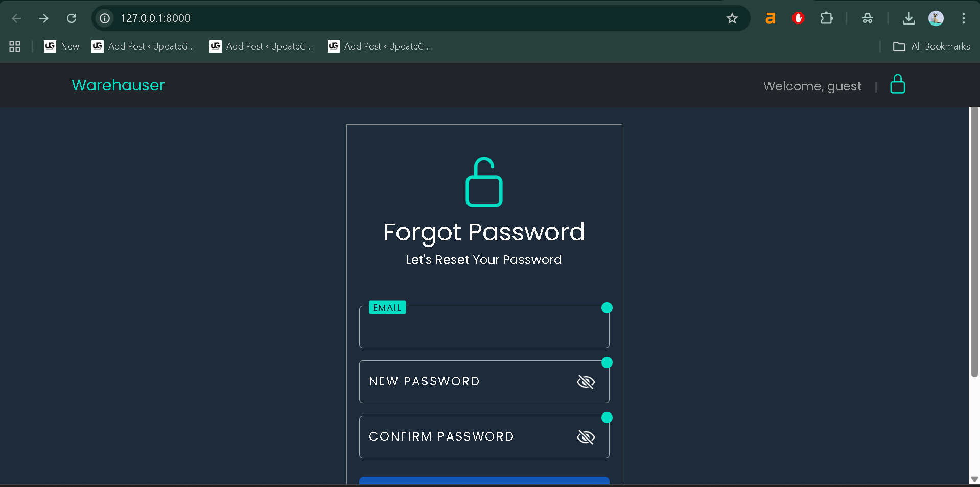Show Confirm Password visibility toggle
The image size is (980, 487).
pos(586,437)
